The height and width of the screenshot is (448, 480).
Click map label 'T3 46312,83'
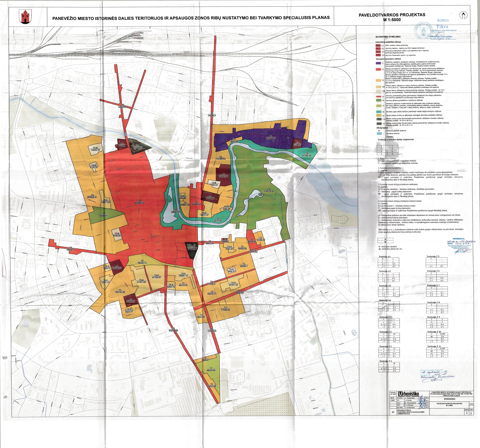(x=183, y=284)
